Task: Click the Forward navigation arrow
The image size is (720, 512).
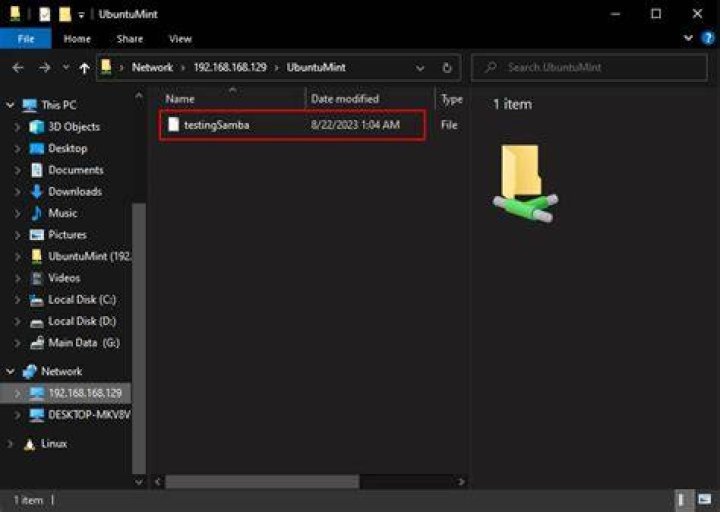Action: [x=45, y=68]
